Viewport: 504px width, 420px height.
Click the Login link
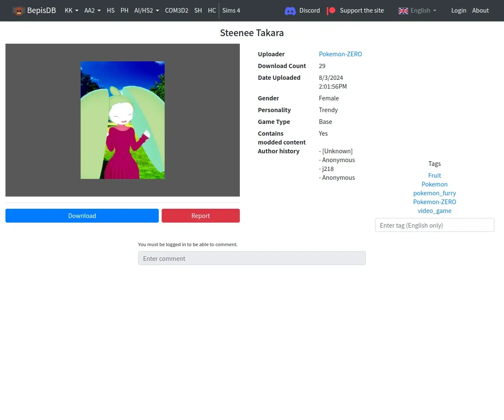coord(459,10)
